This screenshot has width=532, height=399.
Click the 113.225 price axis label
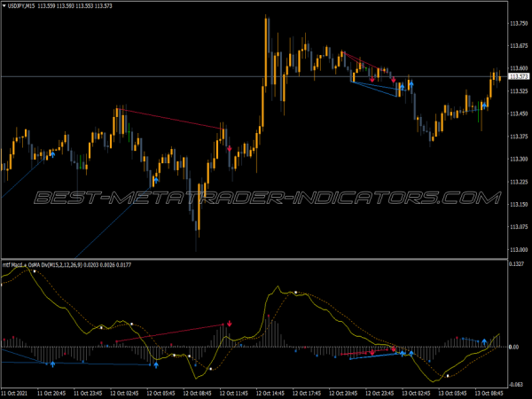tap(519, 182)
